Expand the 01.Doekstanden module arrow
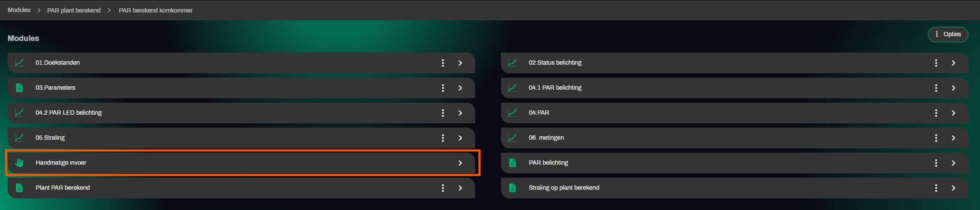The image size is (980, 210). [x=460, y=63]
